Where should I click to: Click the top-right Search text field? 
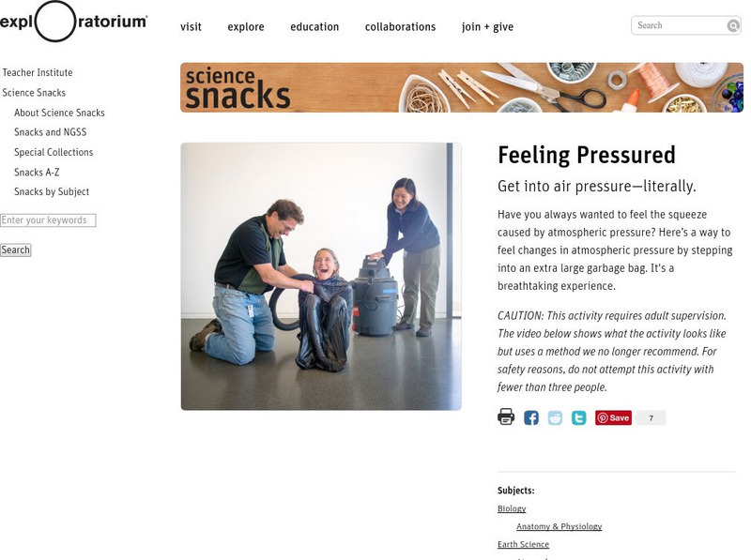pos(680,26)
